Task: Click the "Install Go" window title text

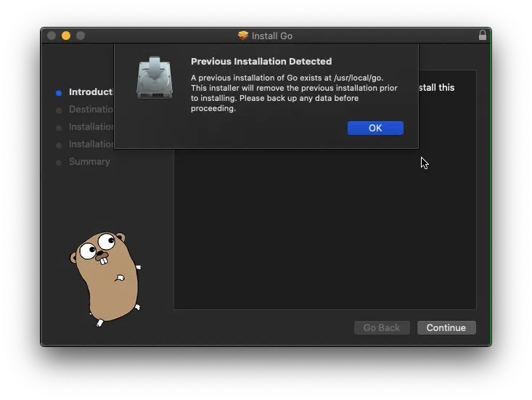Action: click(272, 36)
